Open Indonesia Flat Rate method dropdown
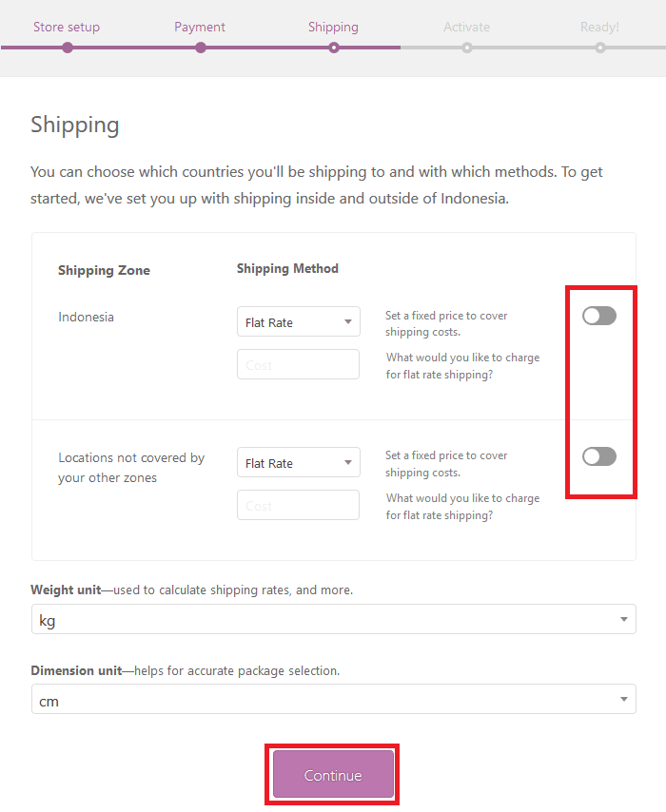 point(298,322)
